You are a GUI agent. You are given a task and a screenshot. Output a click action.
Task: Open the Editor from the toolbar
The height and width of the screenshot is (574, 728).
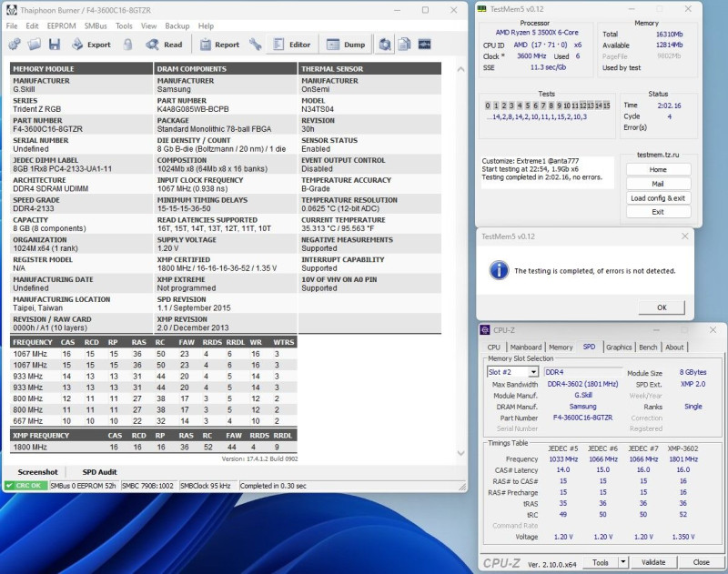(291, 45)
